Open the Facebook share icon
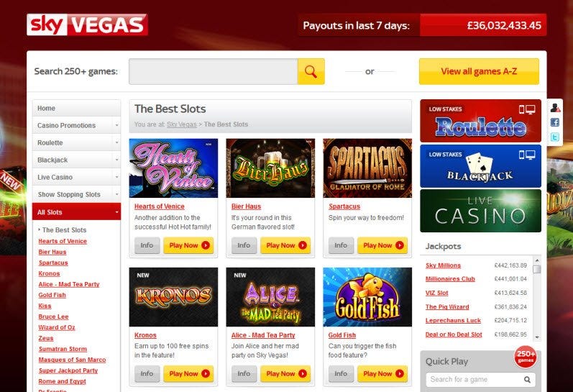573x392 pixels. click(555, 122)
